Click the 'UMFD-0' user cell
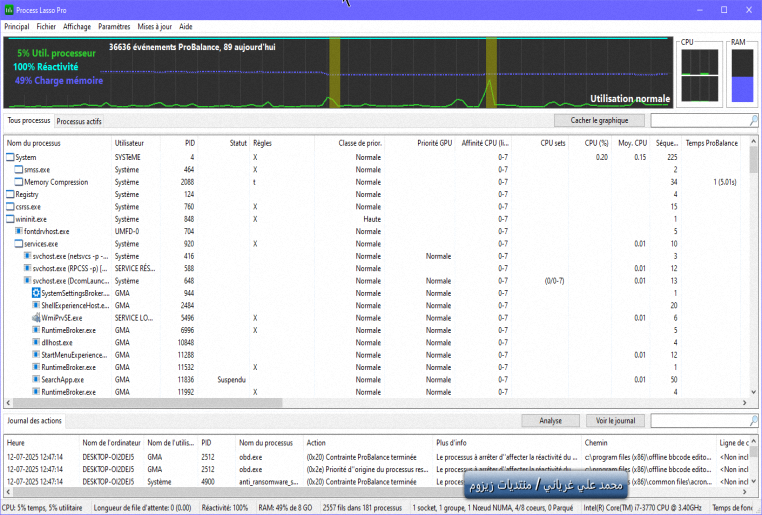This screenshot has width=762, height=515. click(x=127, y=231)
